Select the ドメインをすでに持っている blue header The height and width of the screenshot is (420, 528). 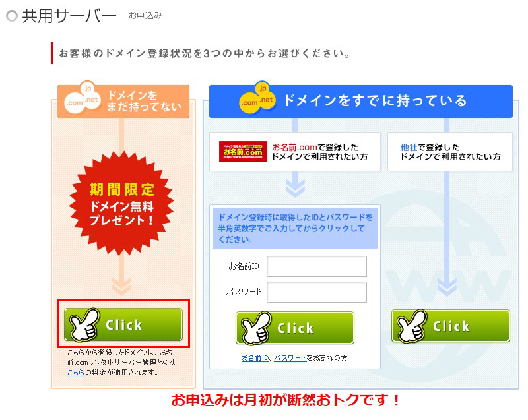pos(361,102)
